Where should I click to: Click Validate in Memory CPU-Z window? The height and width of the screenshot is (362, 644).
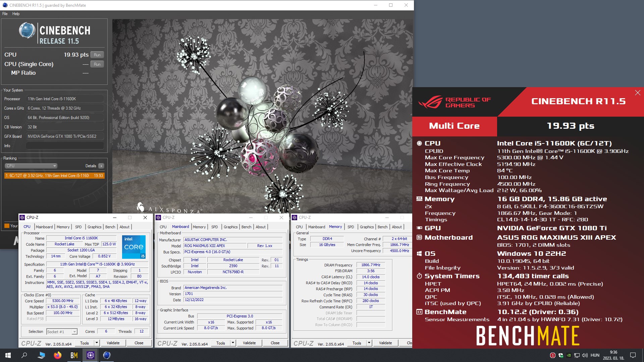385,343
